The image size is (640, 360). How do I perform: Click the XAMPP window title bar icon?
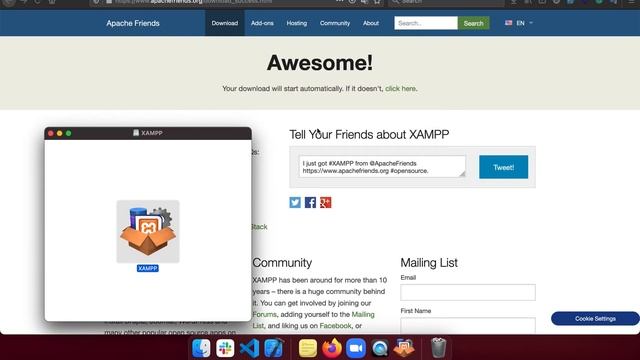coord(136,133)
